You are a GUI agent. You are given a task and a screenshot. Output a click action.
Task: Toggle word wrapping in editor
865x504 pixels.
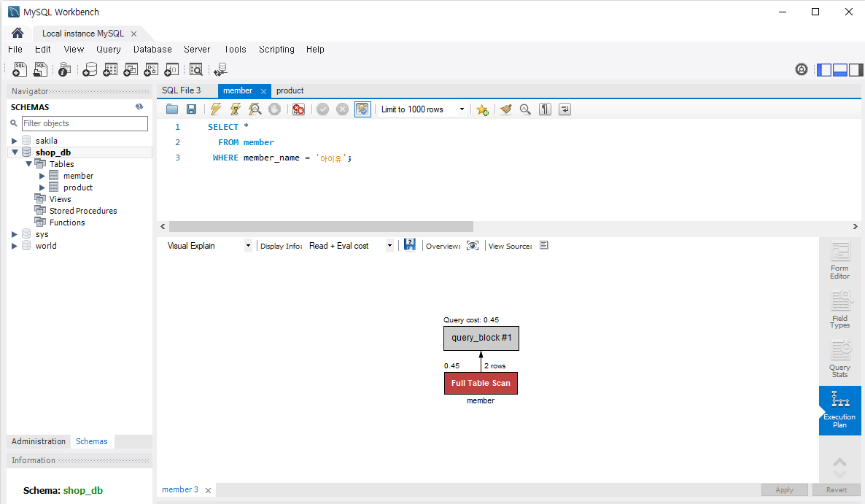click(565, 109)
